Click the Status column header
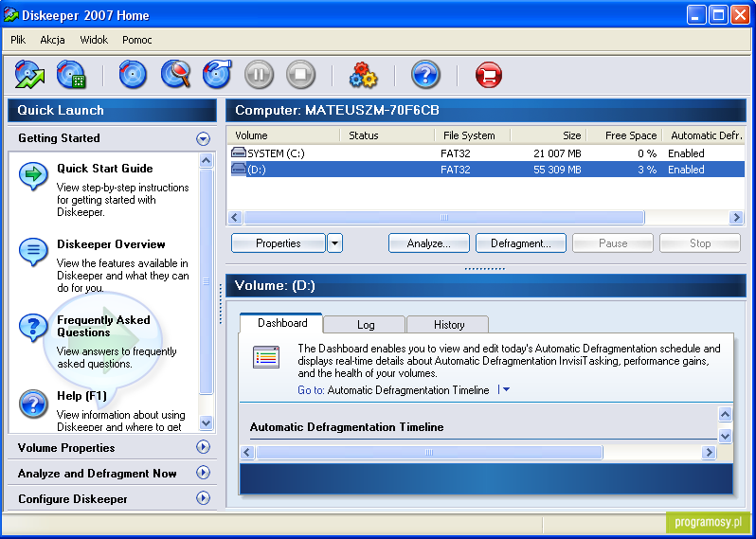756x539 pixels. tap(387, 135)
